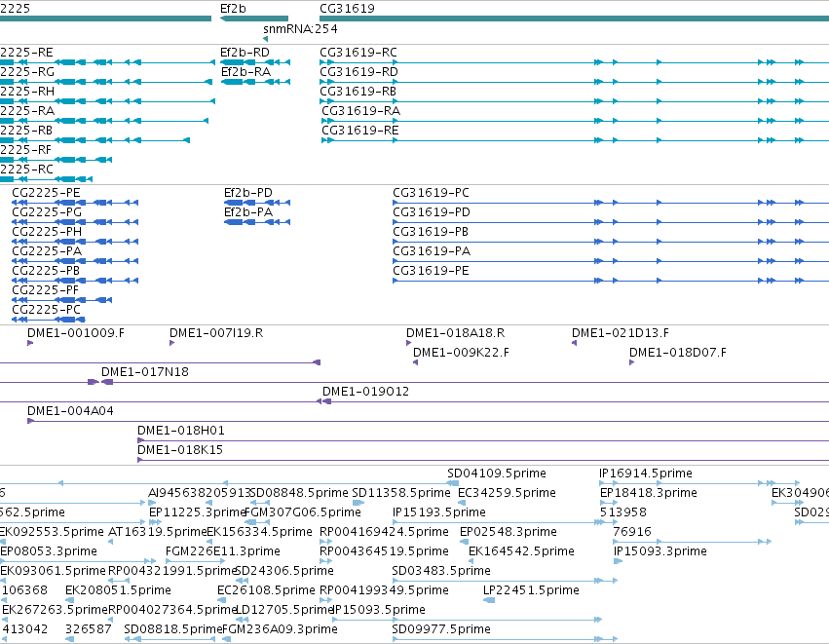Open the Ef2b-PD coding feature

[x=248, y=193]
